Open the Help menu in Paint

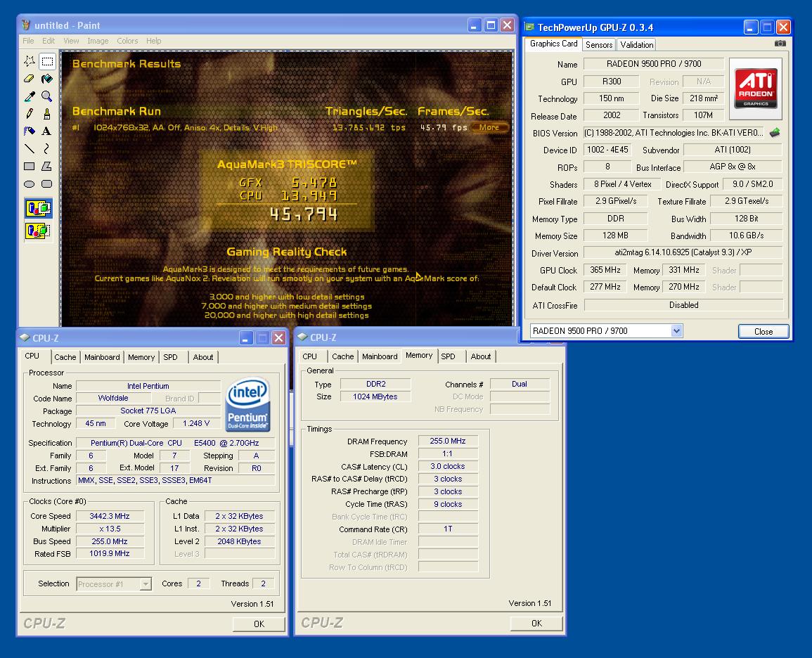click(x=154, y=41)
